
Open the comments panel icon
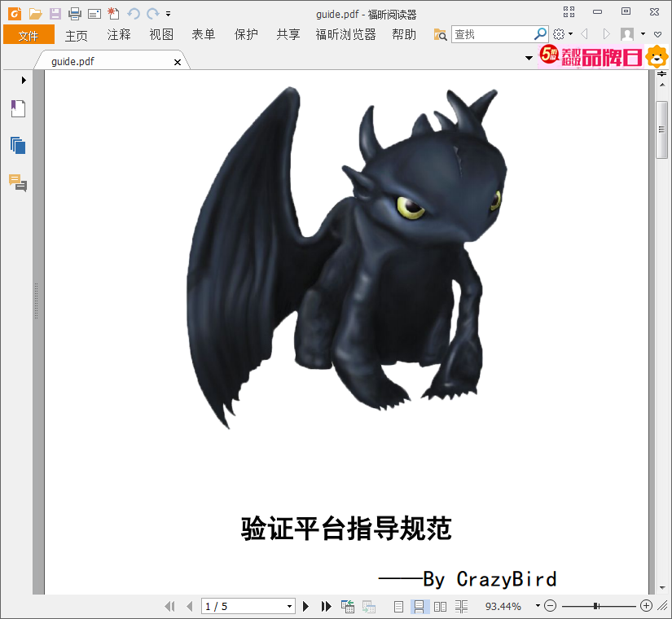click(x=18, y=182)
